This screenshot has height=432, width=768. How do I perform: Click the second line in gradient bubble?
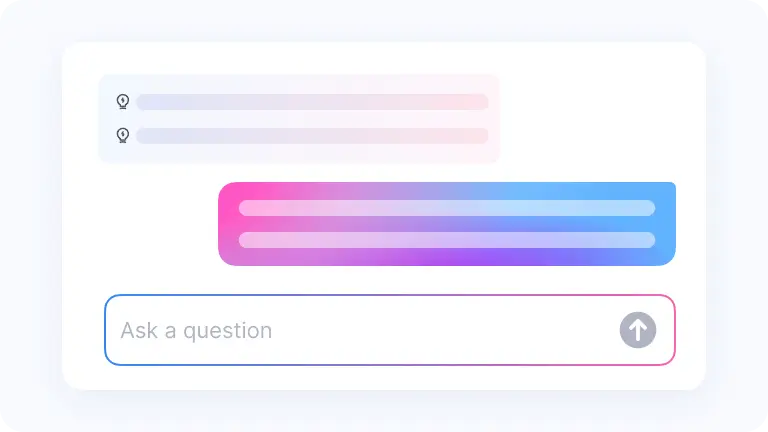point(447,240)
